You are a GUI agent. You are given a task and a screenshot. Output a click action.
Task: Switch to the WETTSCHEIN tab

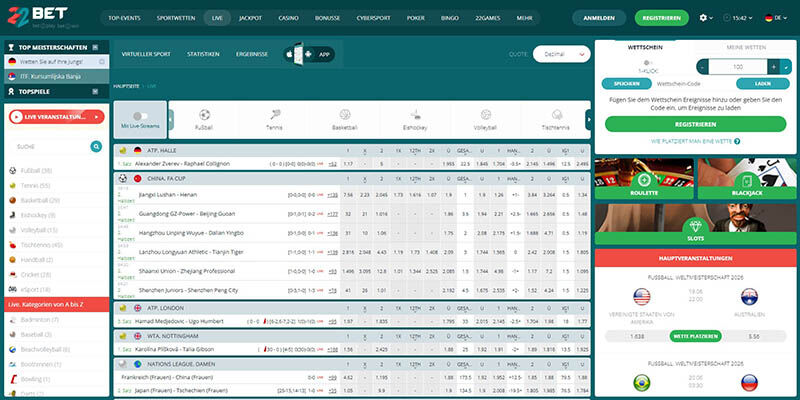(x=645, y=47)
